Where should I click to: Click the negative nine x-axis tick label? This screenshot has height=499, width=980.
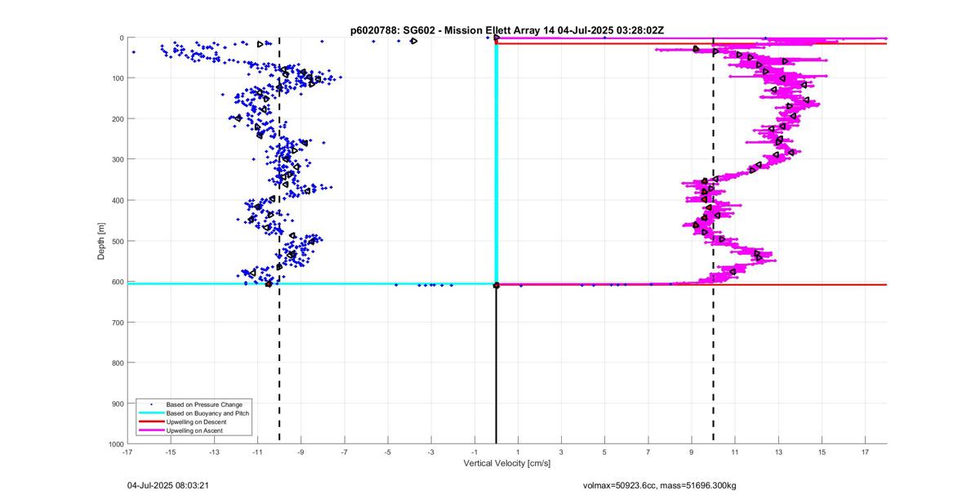[301, 452]
